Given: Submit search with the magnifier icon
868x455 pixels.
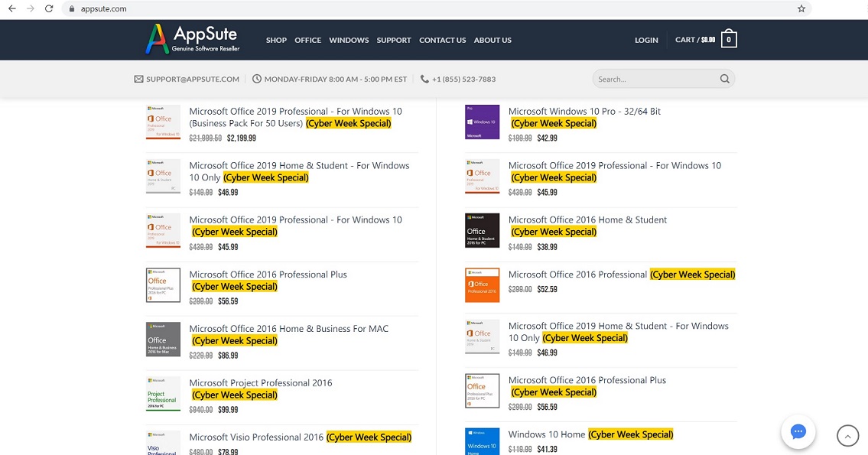Looking at the screenshot, I should pyautogui.click(x=725, y=80).
